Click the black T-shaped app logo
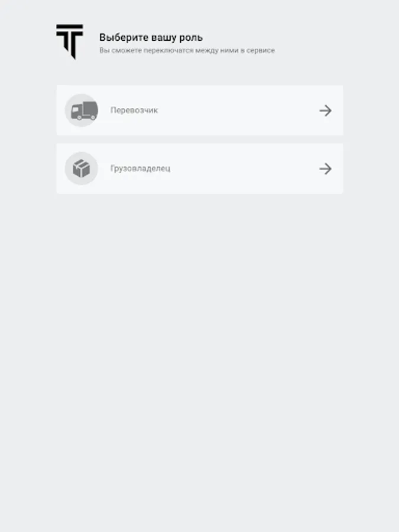399x532 pixels. (70, 42)
